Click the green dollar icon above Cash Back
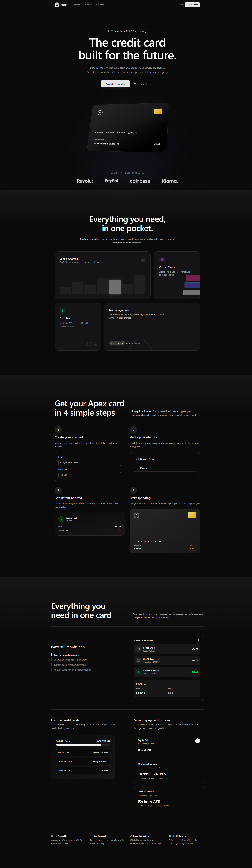Image resolution: width=252 pixels, height=868 pixels. [62, 311]
